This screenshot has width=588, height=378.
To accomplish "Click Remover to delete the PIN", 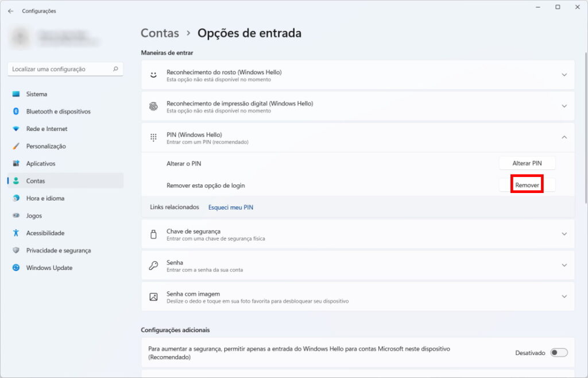I will (x=527, y=185).
